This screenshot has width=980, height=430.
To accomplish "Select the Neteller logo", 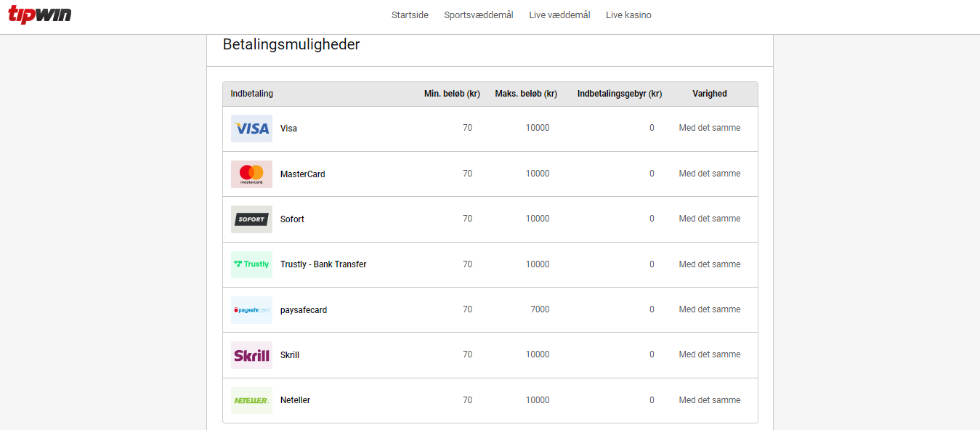I will click(251, 400).
